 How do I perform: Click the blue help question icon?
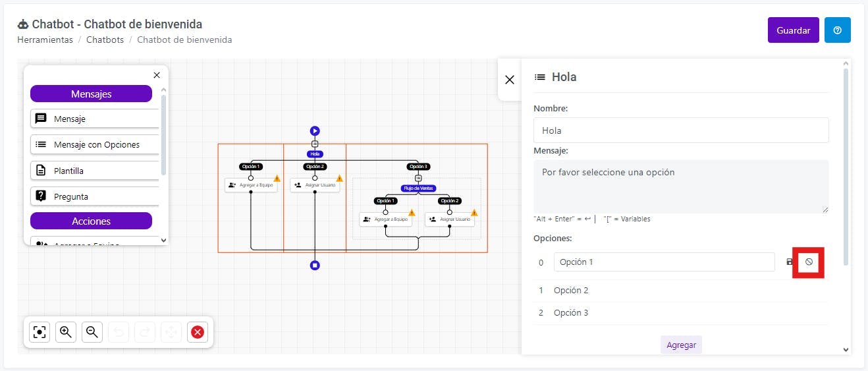[838, 30]
